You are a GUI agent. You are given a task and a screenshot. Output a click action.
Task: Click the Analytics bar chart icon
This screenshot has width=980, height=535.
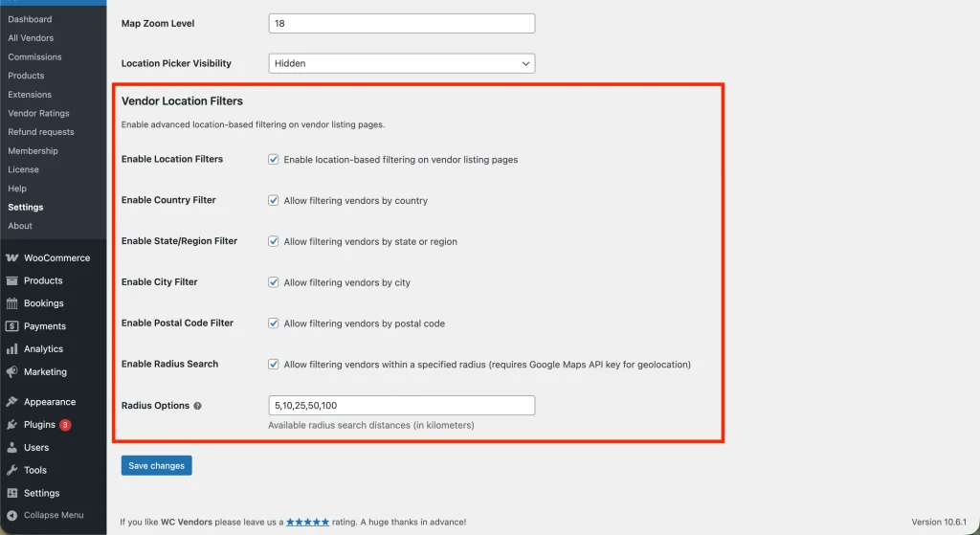[11, 348]
